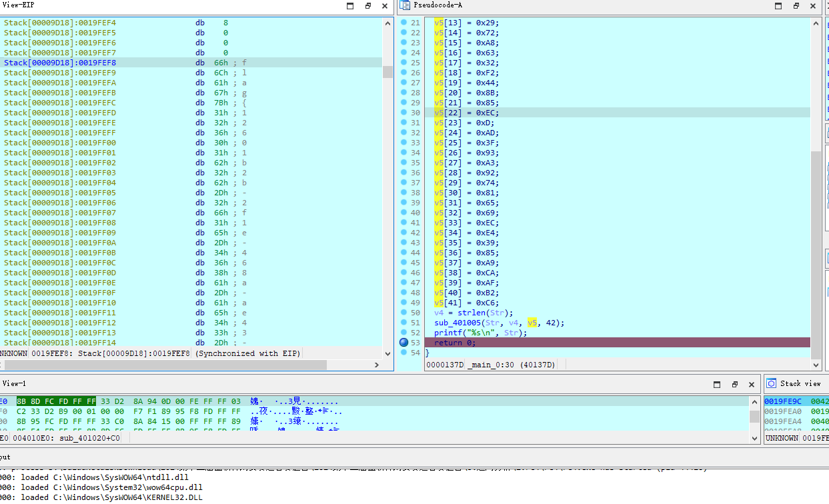The image size is (829, 504).
Task: Select stack row 0019FF14 at the bottom
Action: [x=191, y=343]
